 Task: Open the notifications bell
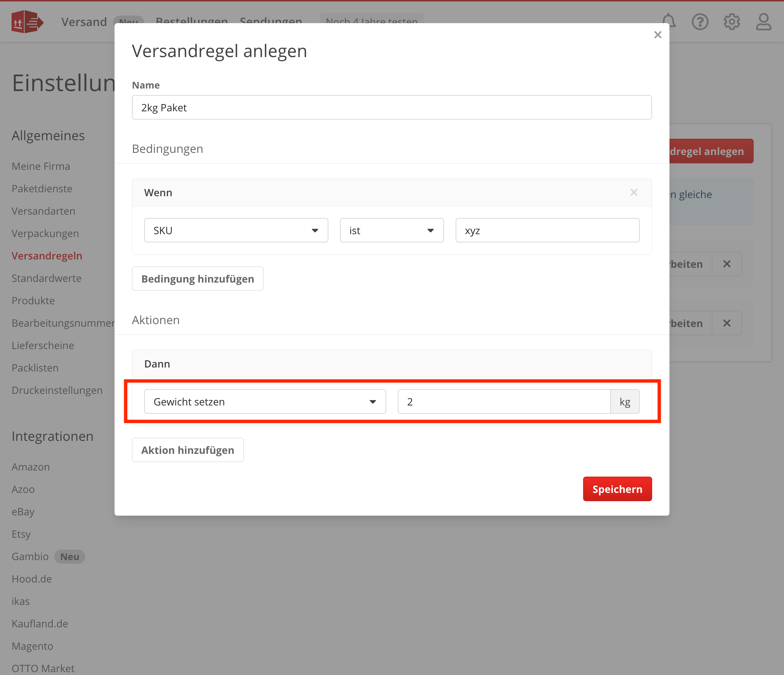(669, 22)
